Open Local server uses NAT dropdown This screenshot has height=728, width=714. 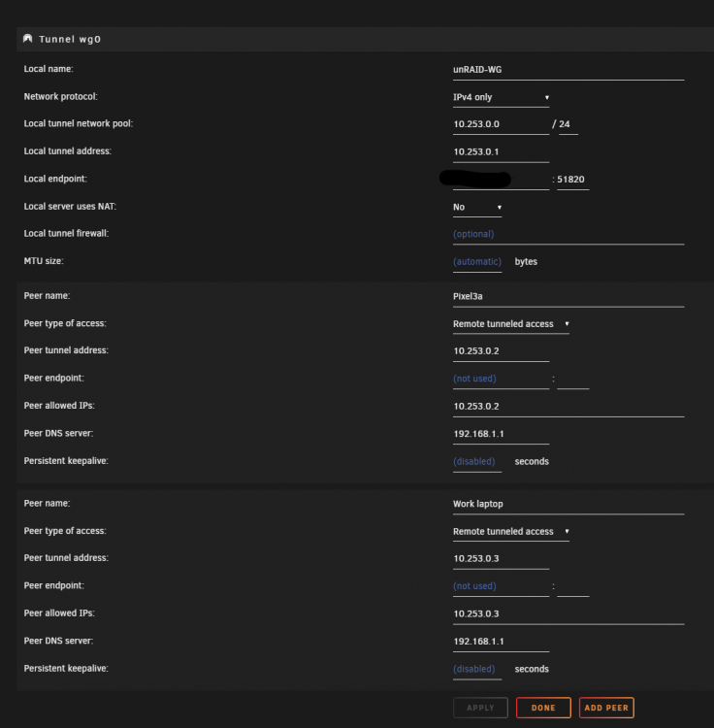[x=477, y=208]
